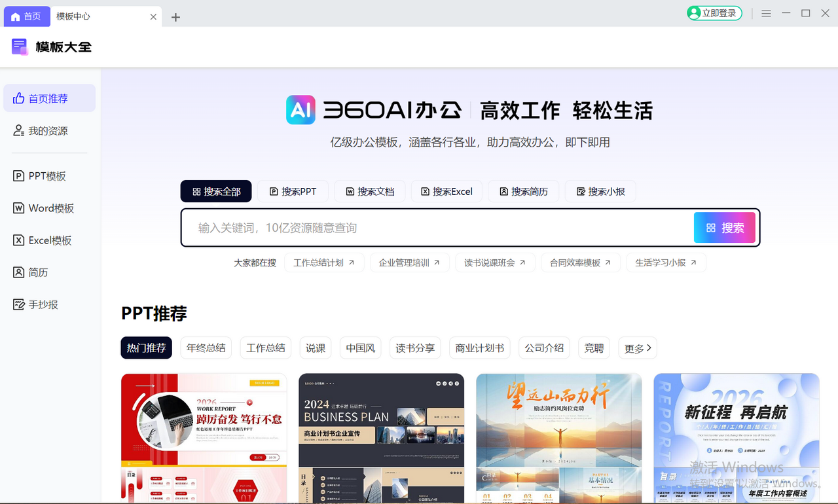Switch search scope to 搜索PPT
The width and height of the screenshot is (838, 504).
293,191
